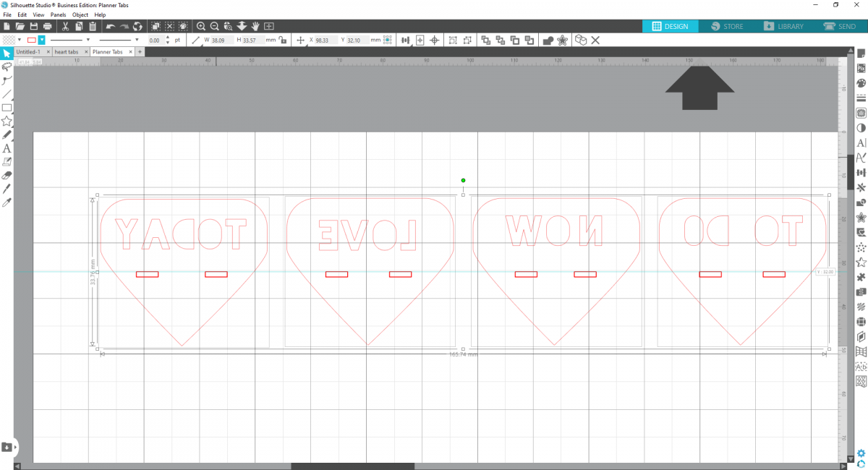The image size is (868, 470).
Task: Open the Panels menu
Action: point(59,14)
